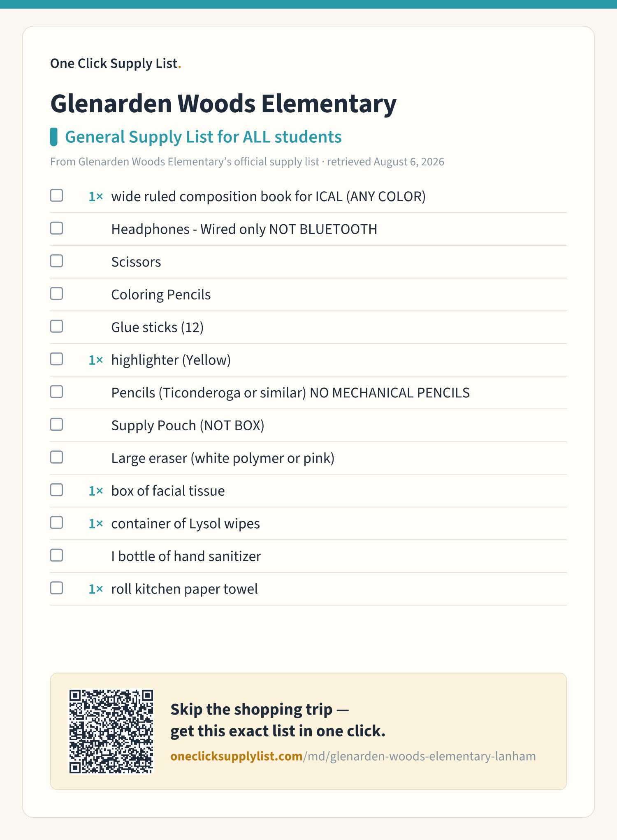
Task: Check the Supply Pouch (NOT BOX) box
Action: tap(56, 425)
